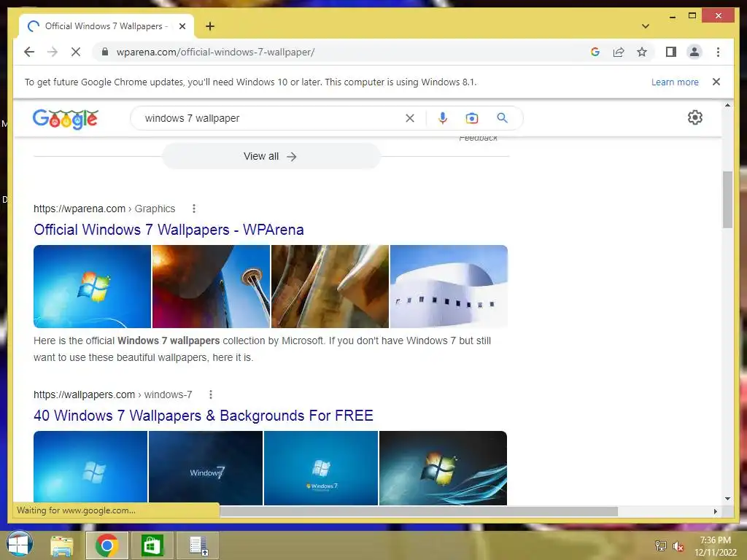
Task: Click the wallpapers.com windows-7 breadcrumb
Action: coord(113,394)
